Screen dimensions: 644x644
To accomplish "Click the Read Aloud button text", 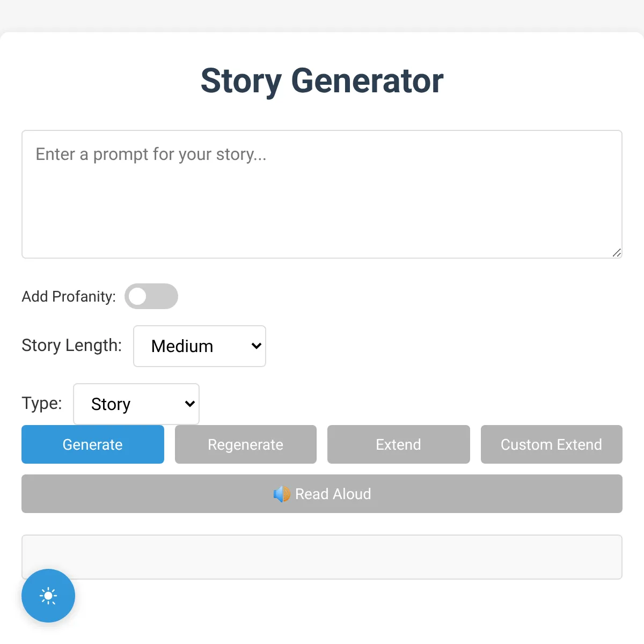I will [x=333, y=494].
